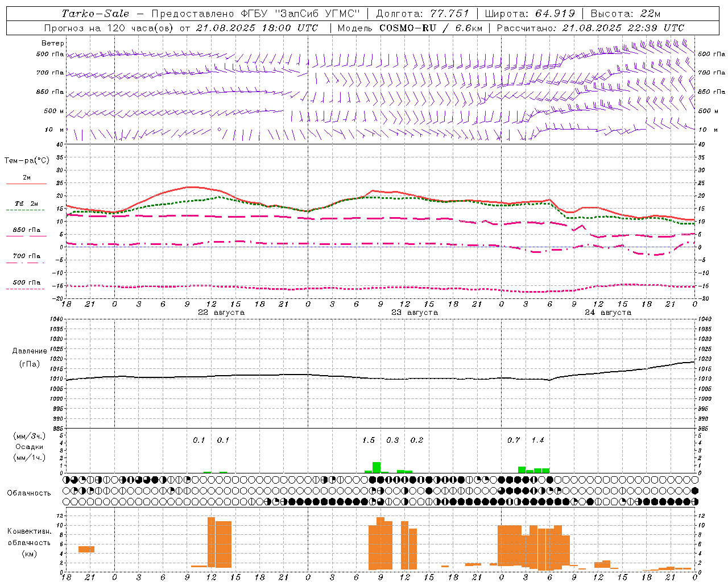Click the 0.2 precipitation amount value
This screenshot has width=728, height=582.
pos(417,440)
